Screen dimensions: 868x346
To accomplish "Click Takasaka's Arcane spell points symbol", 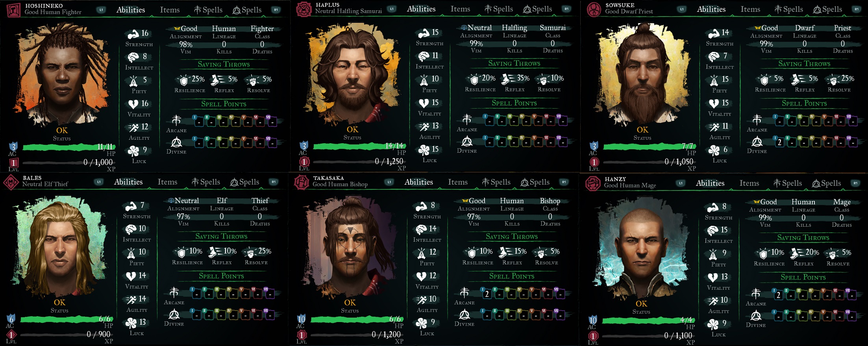I will point(465,292).
